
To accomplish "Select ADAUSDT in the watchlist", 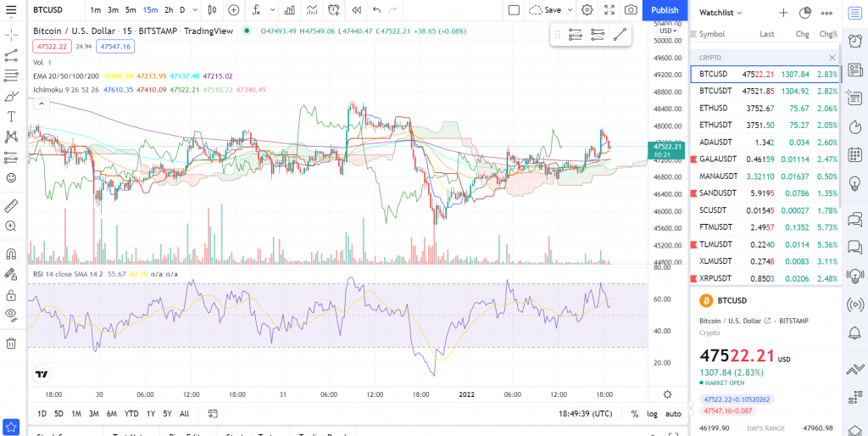I will point(765,143).
